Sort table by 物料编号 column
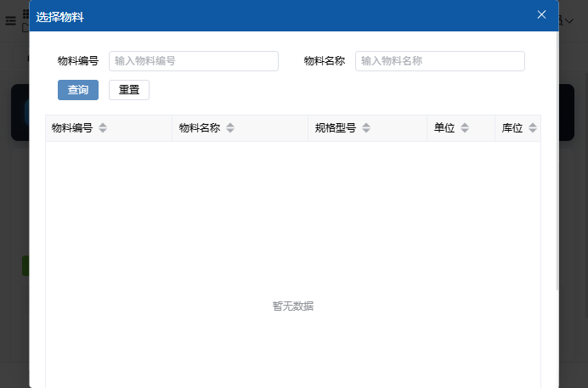 [x=103, y=127]
